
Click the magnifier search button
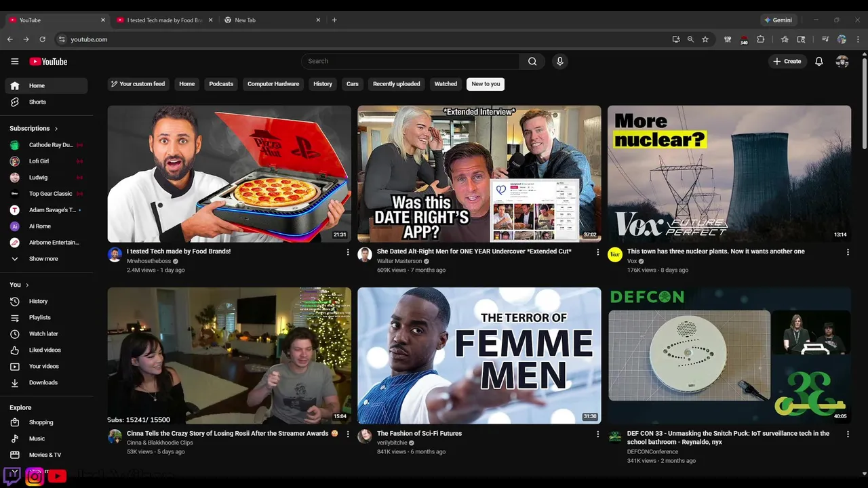click(532, 61)
